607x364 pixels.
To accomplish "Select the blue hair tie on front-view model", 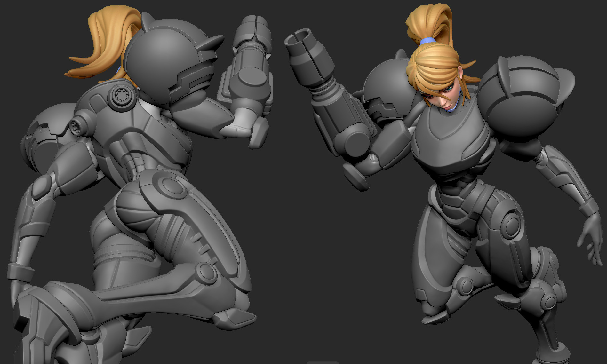I will click(x=427, y=41).
